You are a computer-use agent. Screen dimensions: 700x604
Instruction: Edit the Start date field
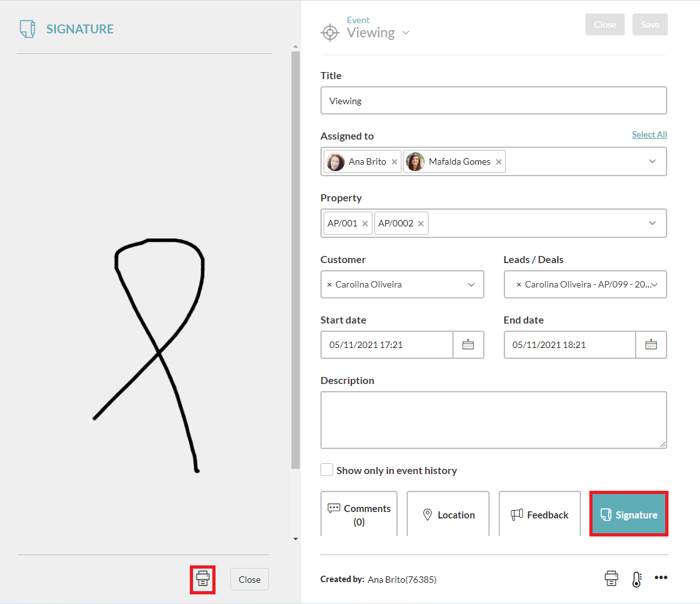click(x=387, y=345)
